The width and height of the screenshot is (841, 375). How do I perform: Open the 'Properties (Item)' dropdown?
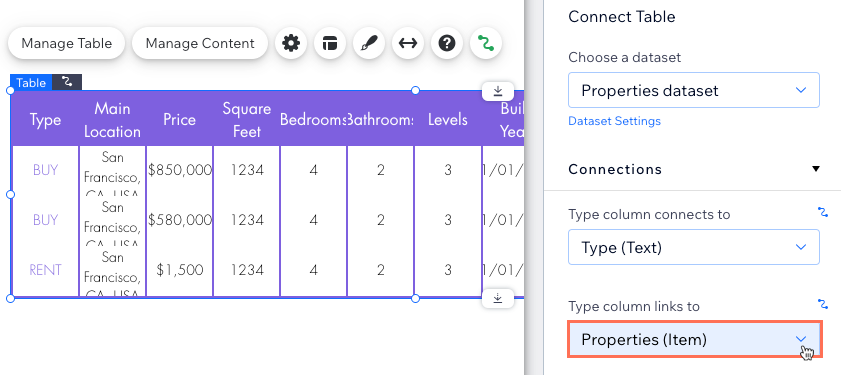[695, 340]
